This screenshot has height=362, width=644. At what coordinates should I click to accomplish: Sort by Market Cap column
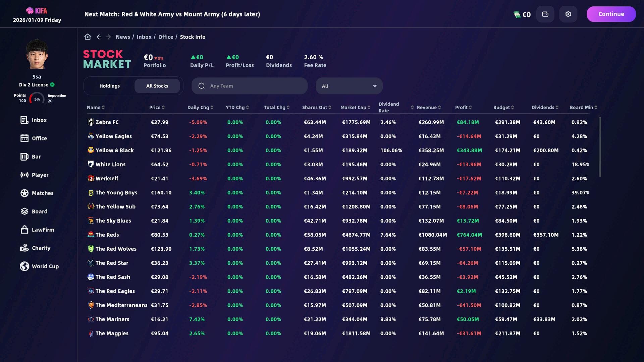pyautogui.click(x=355, y=107)
